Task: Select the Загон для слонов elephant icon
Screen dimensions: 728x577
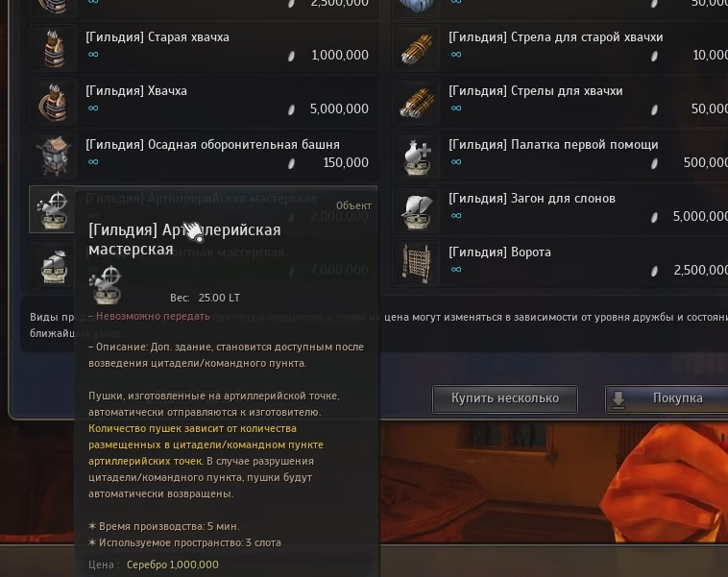Action: click(417, 210)
